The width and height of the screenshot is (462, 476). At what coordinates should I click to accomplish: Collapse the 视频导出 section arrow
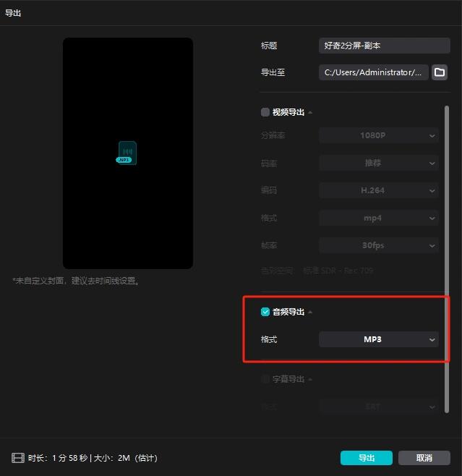[310, 112]
